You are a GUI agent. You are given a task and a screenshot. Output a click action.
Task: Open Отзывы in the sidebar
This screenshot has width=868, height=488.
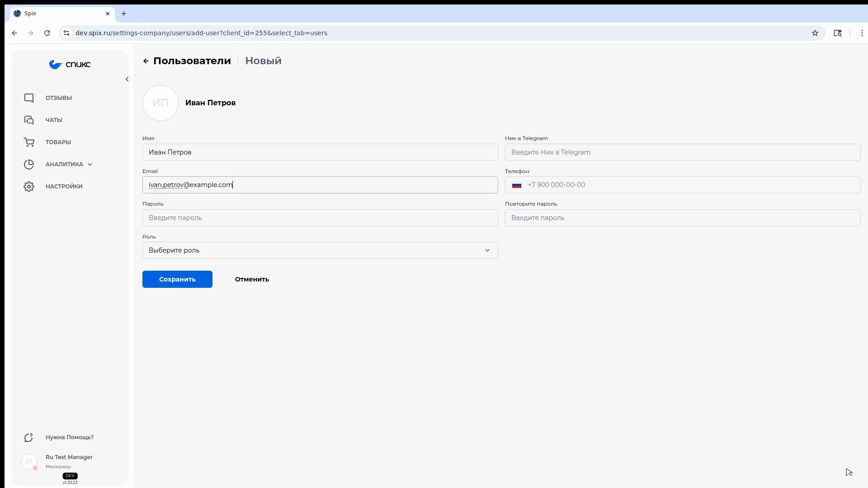[59, 98]
